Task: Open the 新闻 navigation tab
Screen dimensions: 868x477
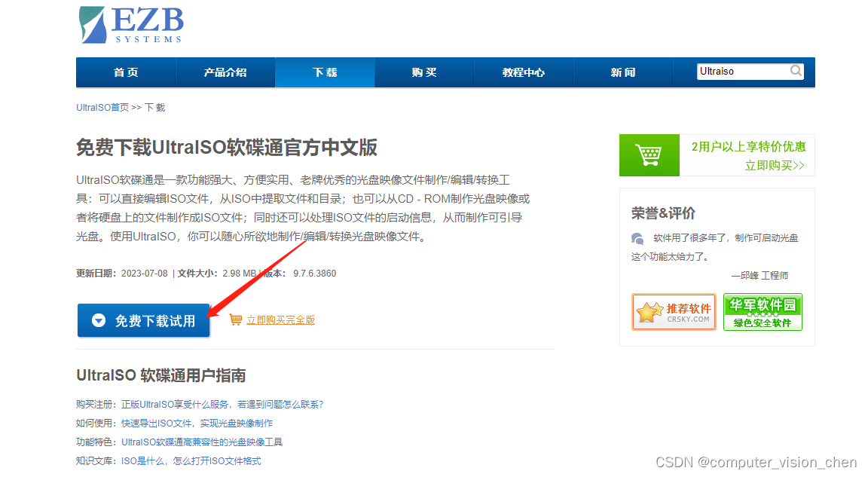Action: (623, 72)
